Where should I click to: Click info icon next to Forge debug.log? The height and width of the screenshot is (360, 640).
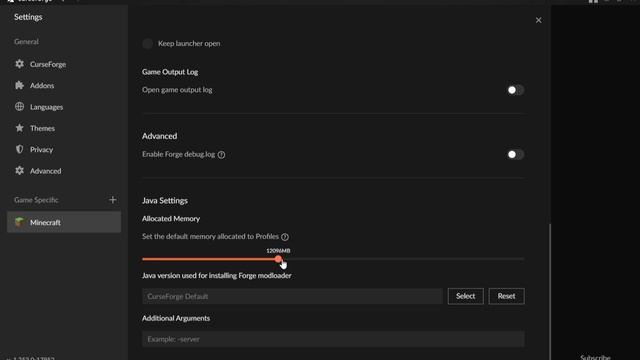point(221,155)
